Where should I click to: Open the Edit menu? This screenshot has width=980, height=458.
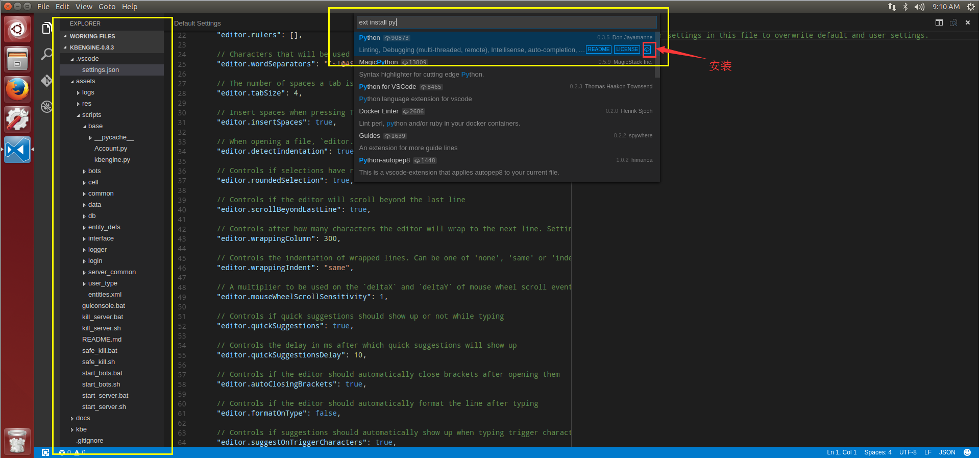coord(62,7)
